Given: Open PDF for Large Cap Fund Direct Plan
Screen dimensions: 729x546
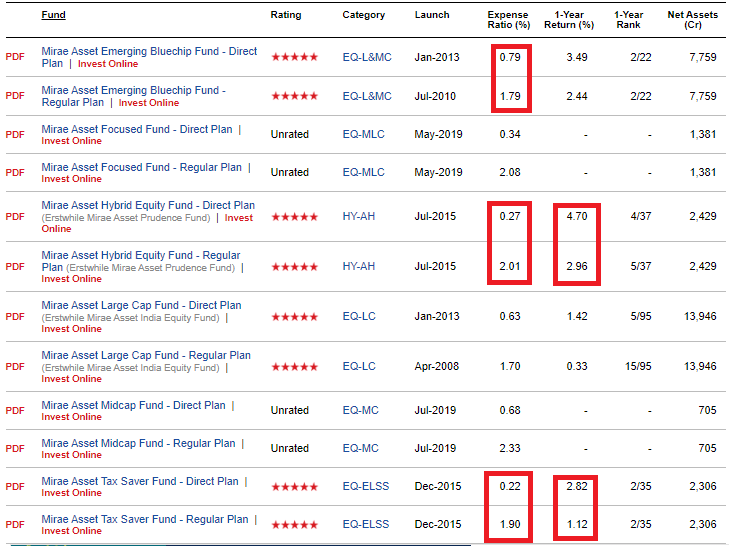Looking at the screenshot, I should [15, 317].
